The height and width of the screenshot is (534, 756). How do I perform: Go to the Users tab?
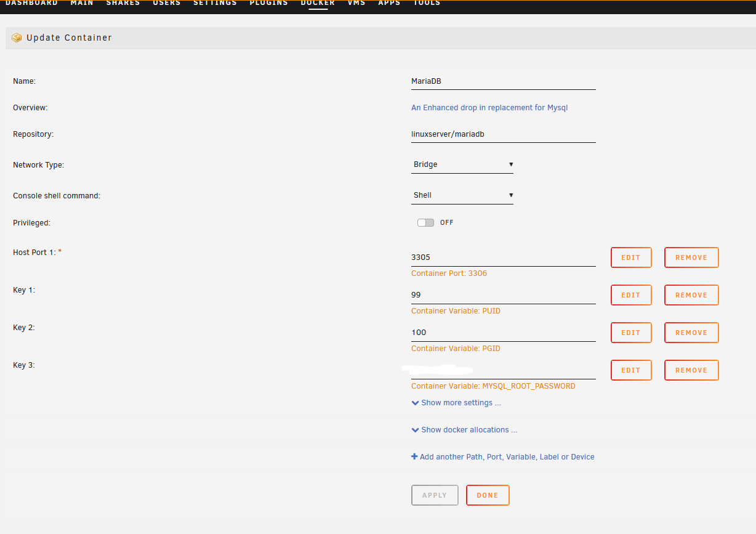pos(167,3)
